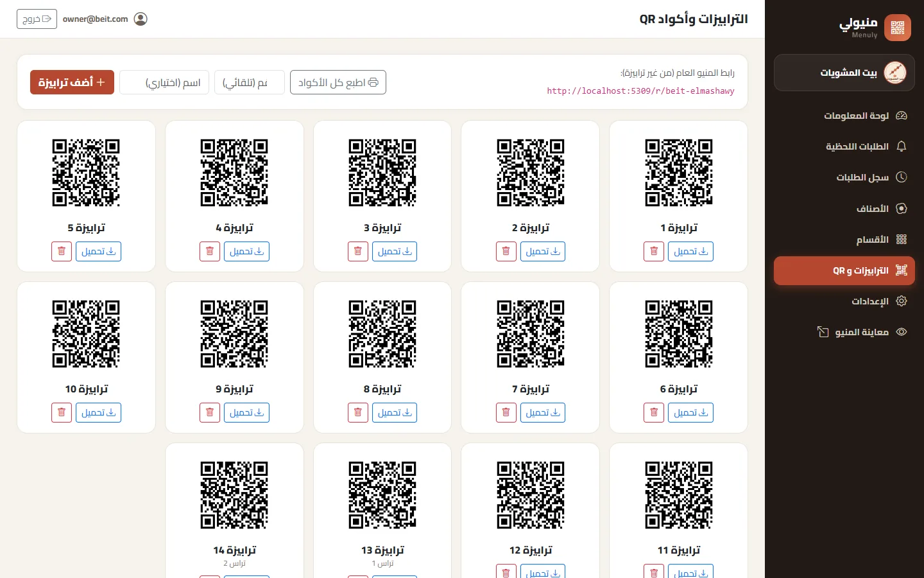The image size is (924, 578).
Task: Click تحميل under ترابيزة 5
Action: (x=98, y=251)
